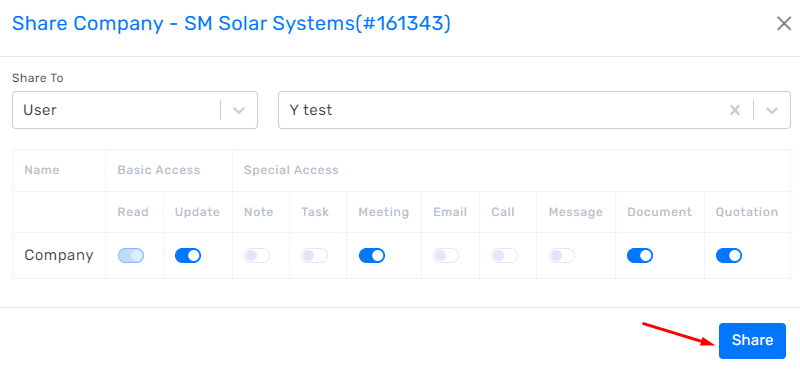The height and width of the screenshot is (372, 800).
Task: Disable Update access for Company
Action: (188, 256)
